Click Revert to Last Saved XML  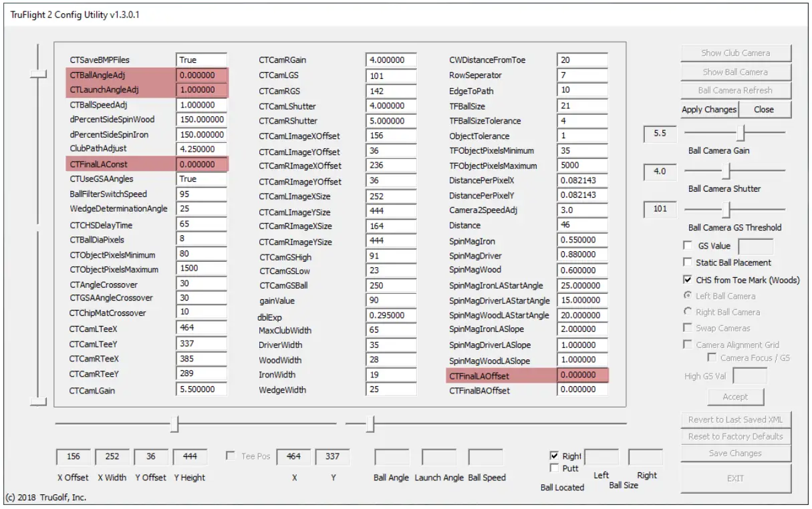tap(735, 419)
